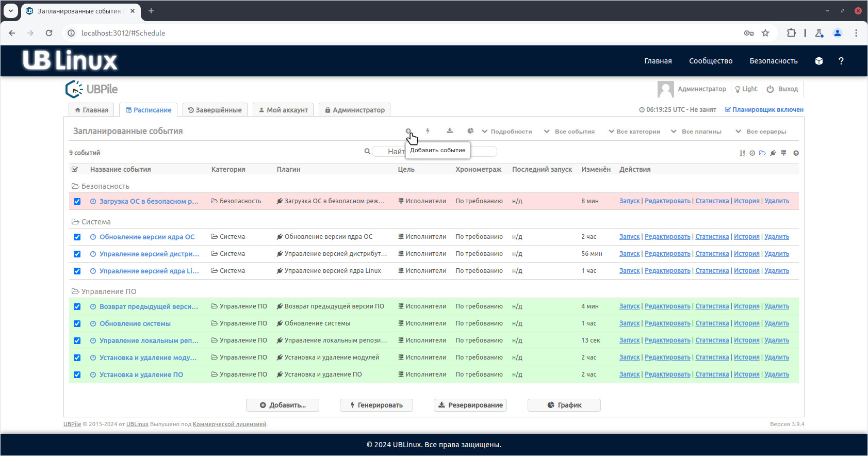Image resolution: width=868 pixels, height=456 pixels.
Task: Collapse the 'Управление ПО' group header
Action: click(x=104, y=291)
